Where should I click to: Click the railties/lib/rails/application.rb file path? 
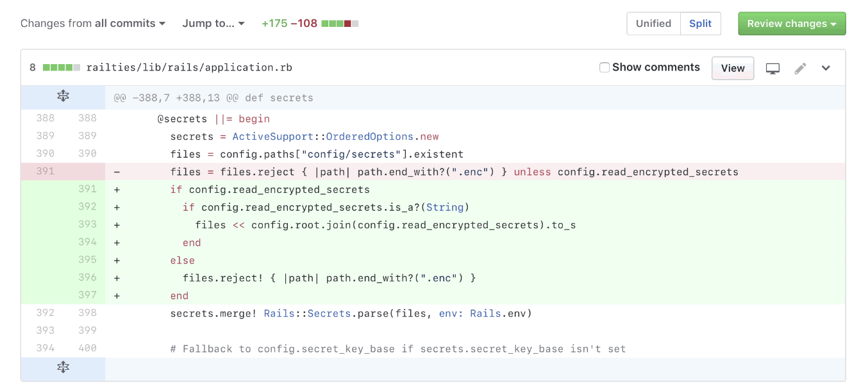[x=189, y=67]
